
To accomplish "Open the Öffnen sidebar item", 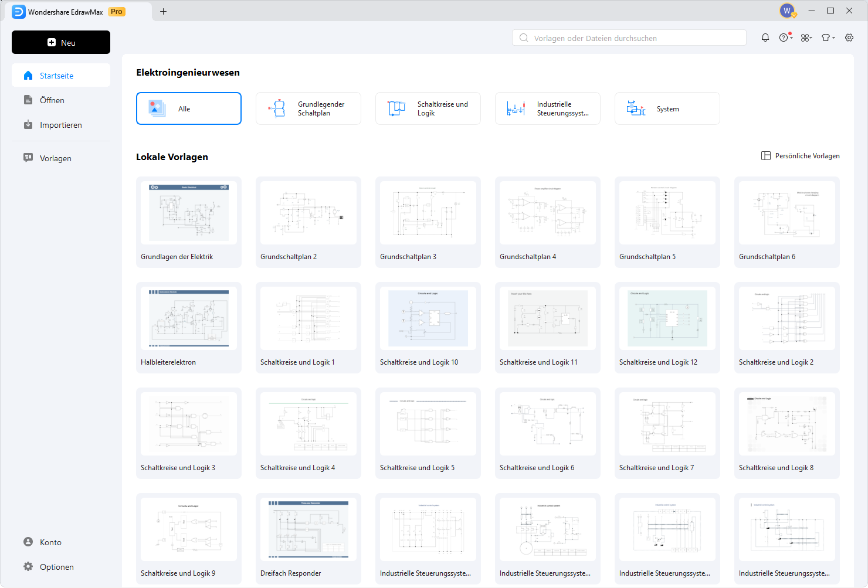I will pyautogui.click(x=61, y=100).
